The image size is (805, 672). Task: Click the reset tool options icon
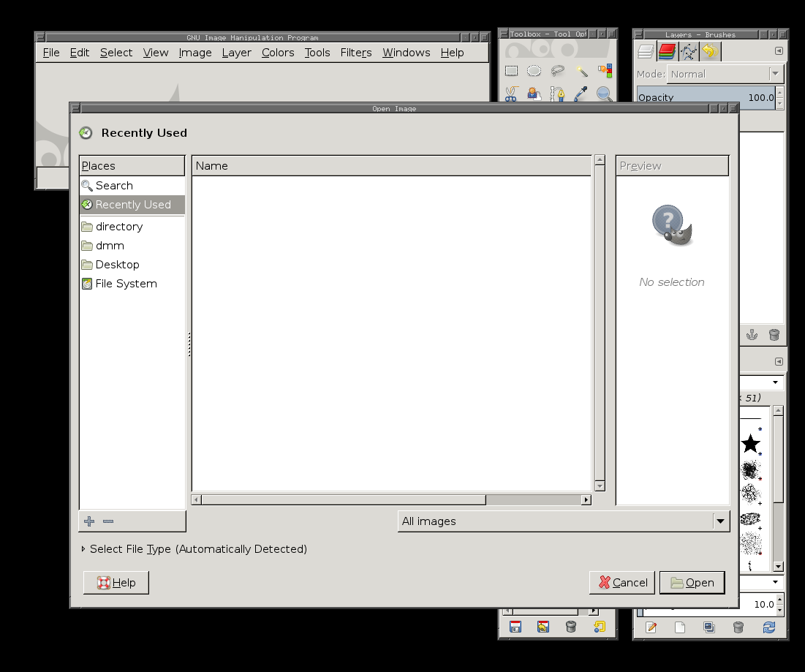click(x=599, y=627)
